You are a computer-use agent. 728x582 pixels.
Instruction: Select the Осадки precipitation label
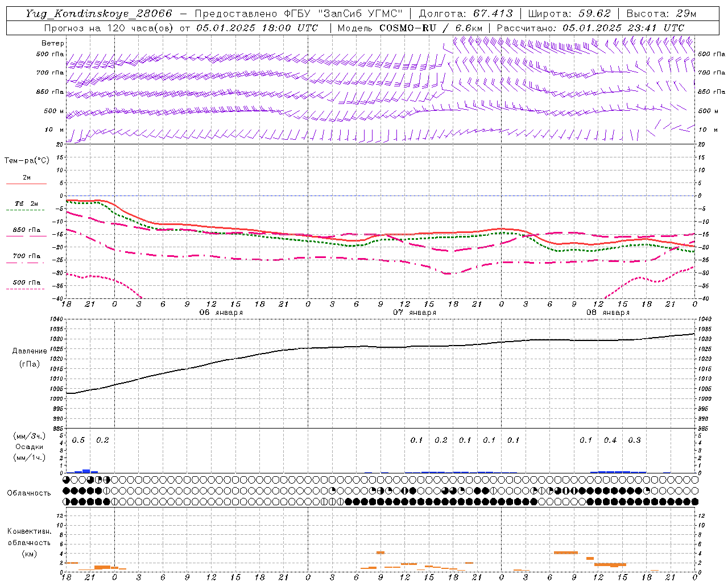29,447
